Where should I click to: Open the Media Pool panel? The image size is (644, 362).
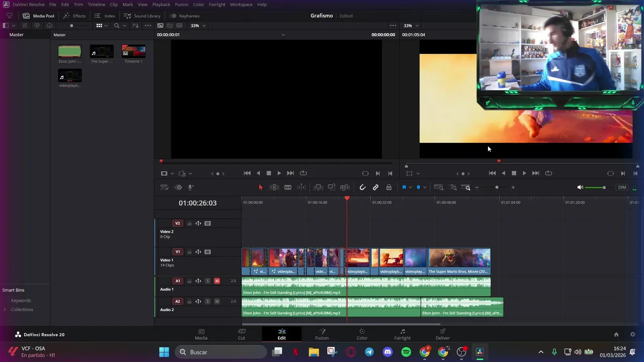tap(38, 16)
